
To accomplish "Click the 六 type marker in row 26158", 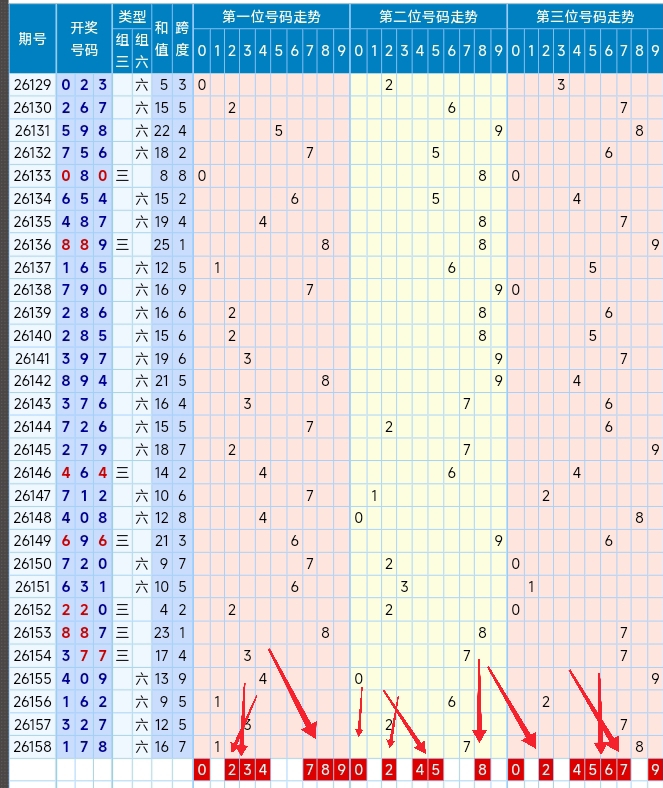I will tap(142, 747).
